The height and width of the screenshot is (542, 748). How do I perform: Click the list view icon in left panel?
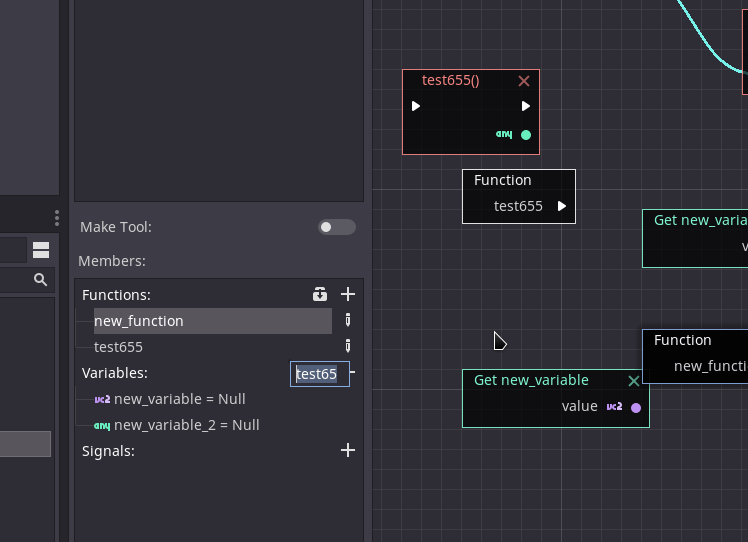(x=41, y=250)
